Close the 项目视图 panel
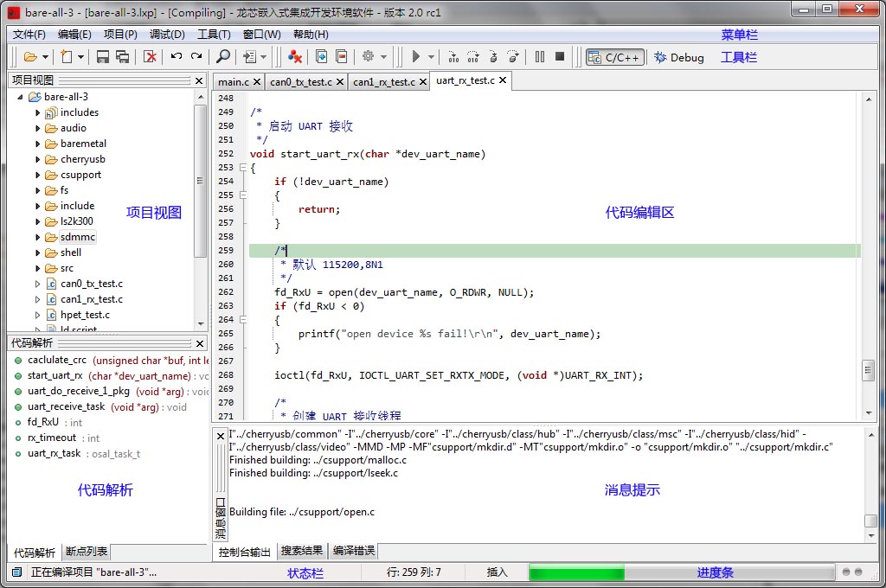Viewport: 886px width, 588px height. tap(199, 80)
